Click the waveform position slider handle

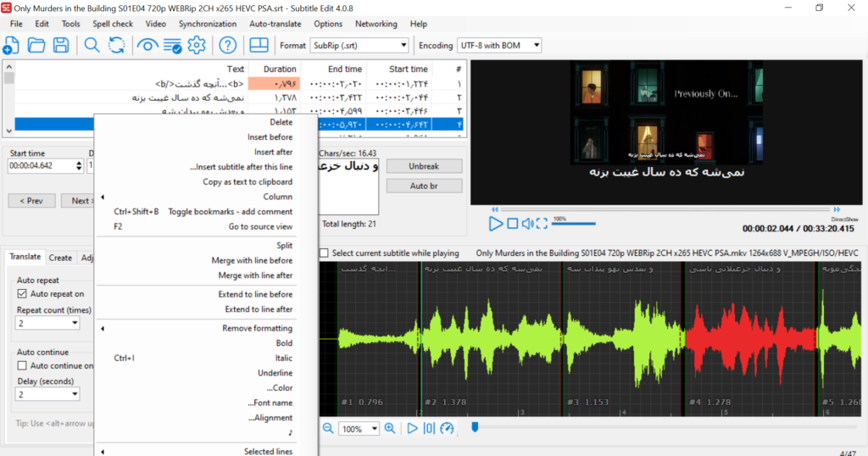[475, 427]
